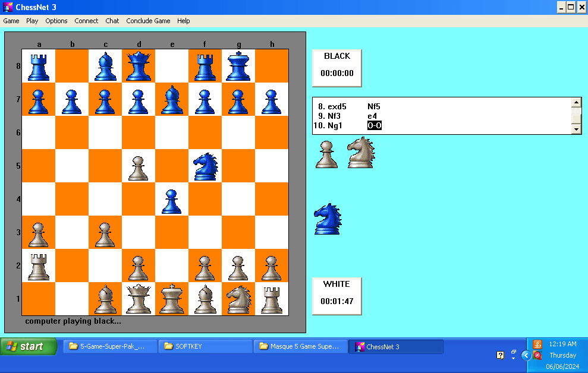The image size is (588, 373).
Task: Open the Play menu
Action: point(32,21)
